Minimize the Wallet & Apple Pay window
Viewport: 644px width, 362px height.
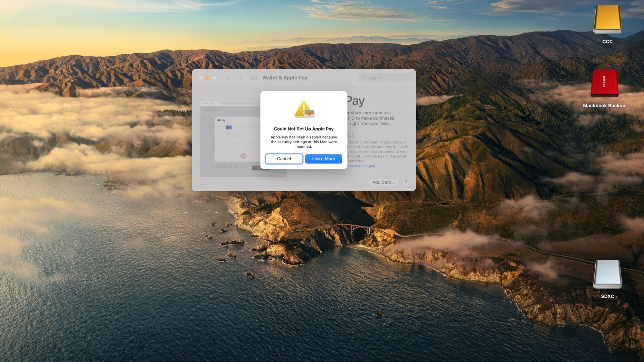(207, 78)
